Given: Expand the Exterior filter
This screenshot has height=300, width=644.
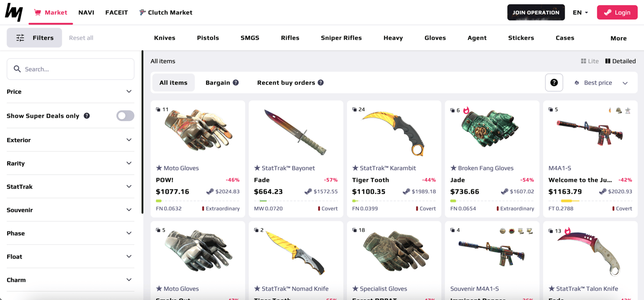Looking at the screenshot, I should pyautogui.click(x=70, y=140).
